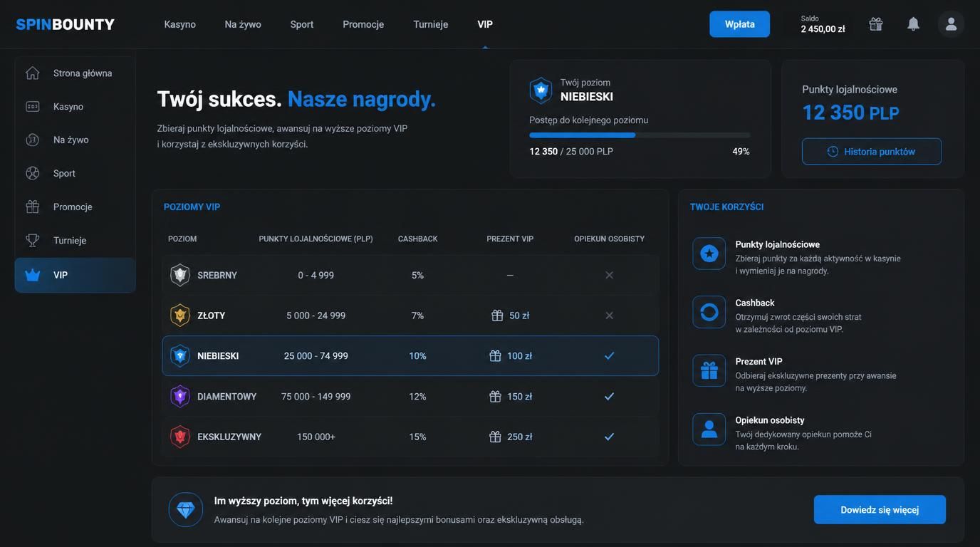Click the 12 350 PLP points total
The height and width of the screenshot is (547, 980).
pyautogui.click(x=850, y=113)
